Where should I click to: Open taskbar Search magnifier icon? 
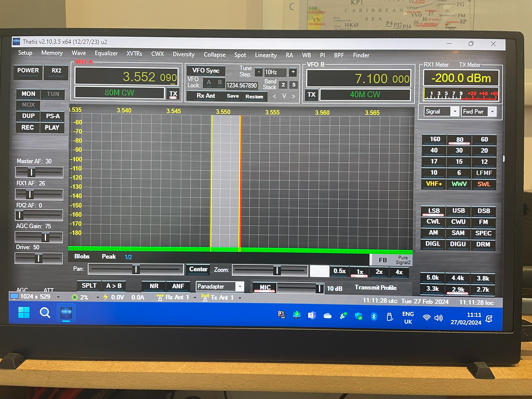pyautogui.click(x=45, y=313)
